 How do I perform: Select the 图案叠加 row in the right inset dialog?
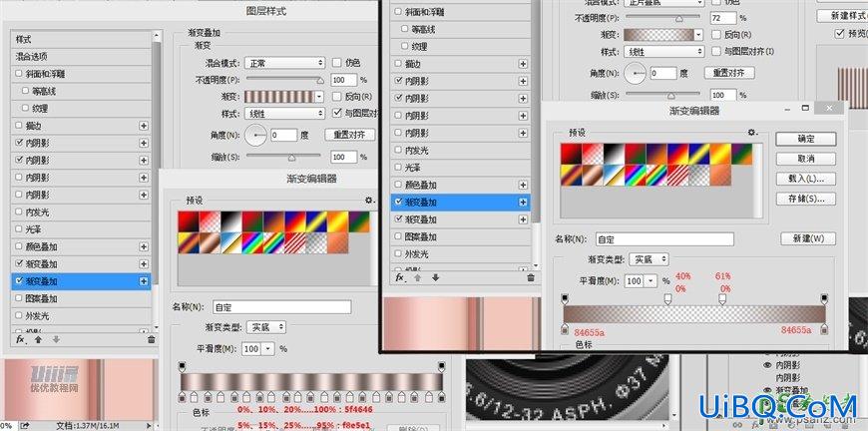coord(460,236)
